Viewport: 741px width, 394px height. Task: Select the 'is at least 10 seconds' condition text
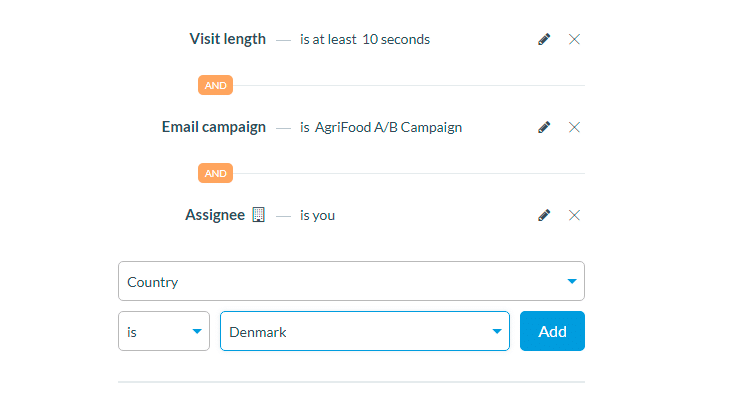[x=365, y=39]
